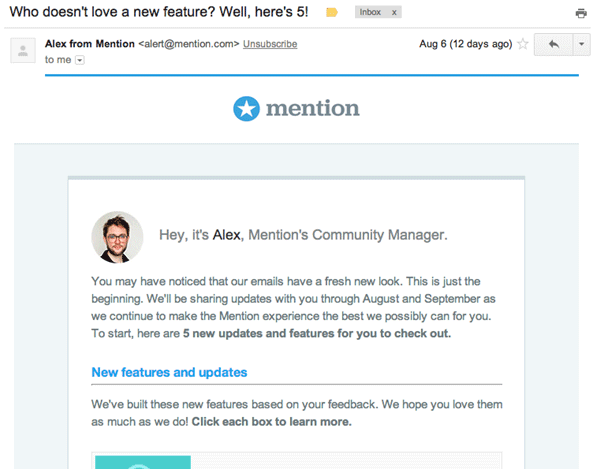The height and width of the screenshot is (469, 597).
Task: Remove the Inbox label with its x
Action: pyautogui.click(x=394, y=13)
